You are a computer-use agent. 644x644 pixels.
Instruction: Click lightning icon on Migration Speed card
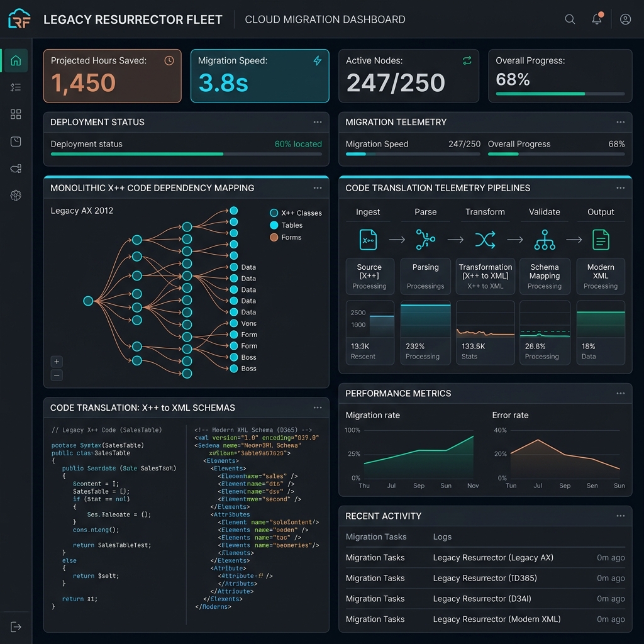point(318,61)
